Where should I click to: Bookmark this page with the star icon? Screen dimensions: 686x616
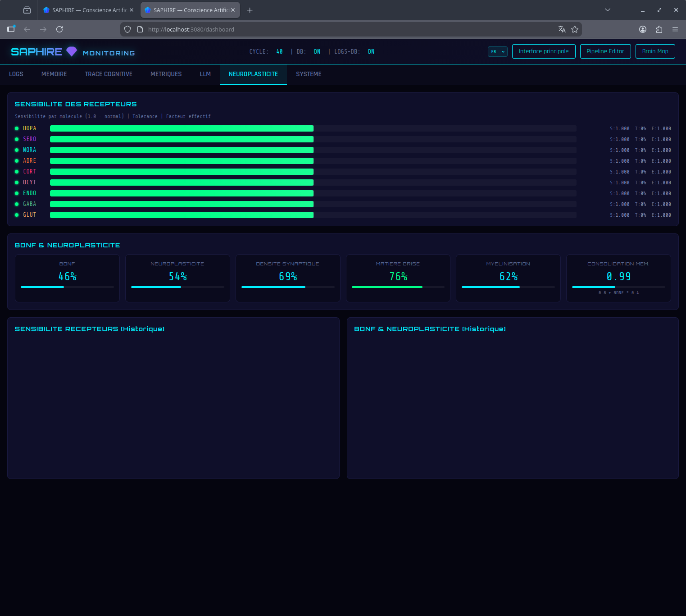(575, 29)
